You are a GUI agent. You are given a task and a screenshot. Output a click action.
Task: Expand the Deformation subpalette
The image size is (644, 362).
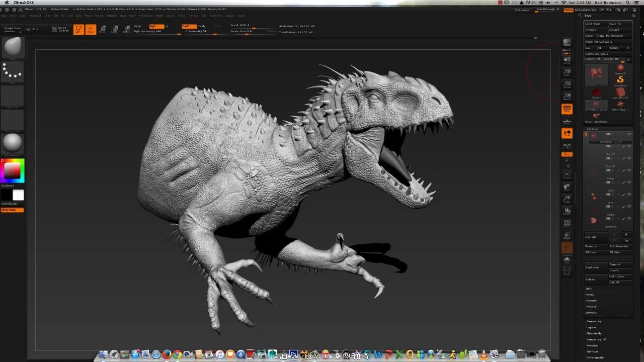pos(596,357)
